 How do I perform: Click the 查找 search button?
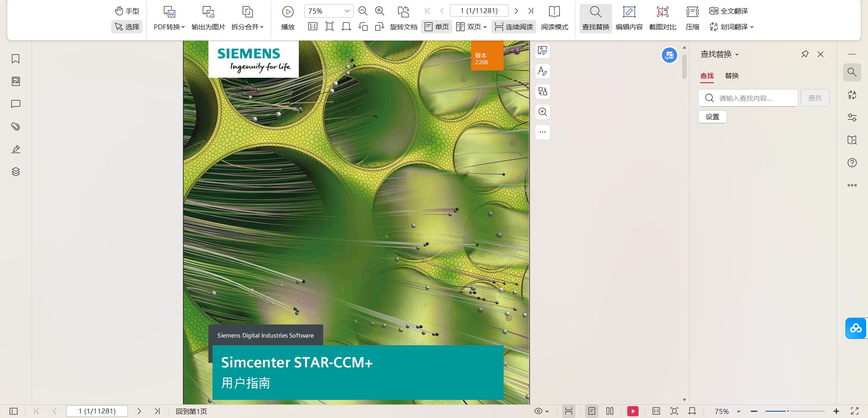pos(815,98)
